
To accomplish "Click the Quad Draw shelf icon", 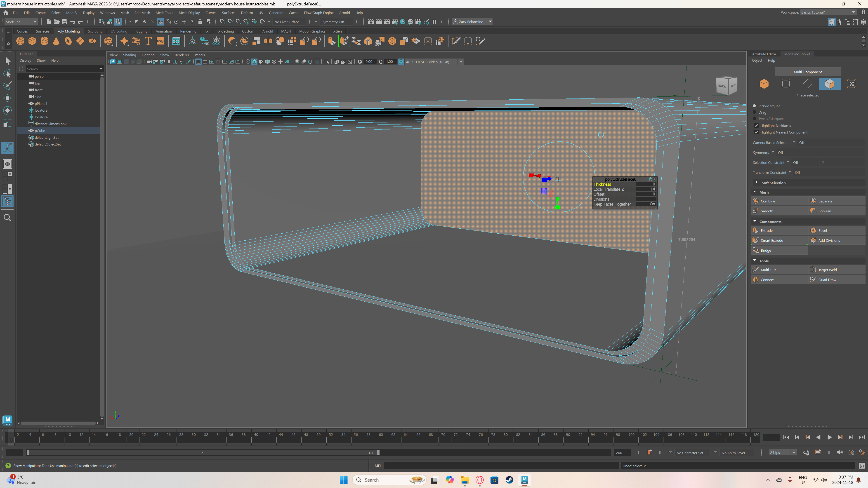I will click(x=480, y=41).
